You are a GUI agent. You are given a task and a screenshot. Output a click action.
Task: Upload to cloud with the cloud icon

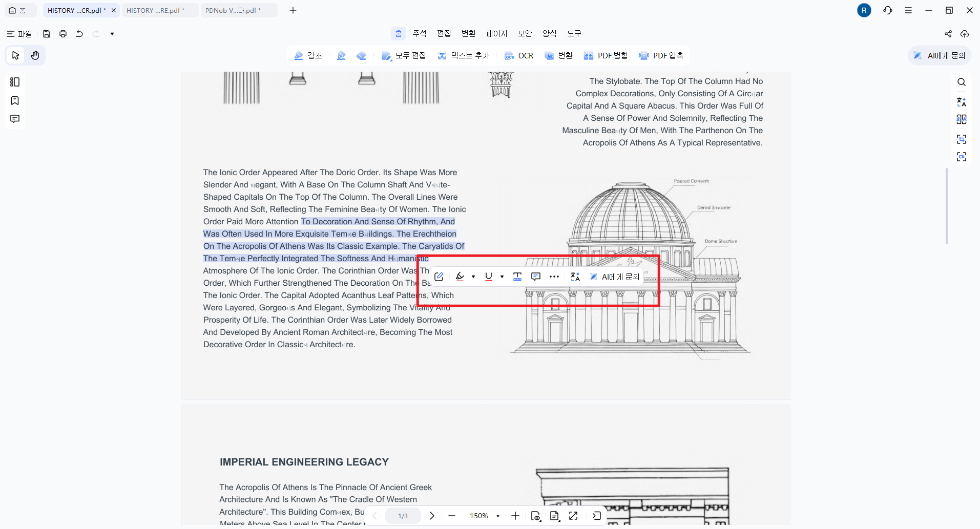tap(965, 34)
